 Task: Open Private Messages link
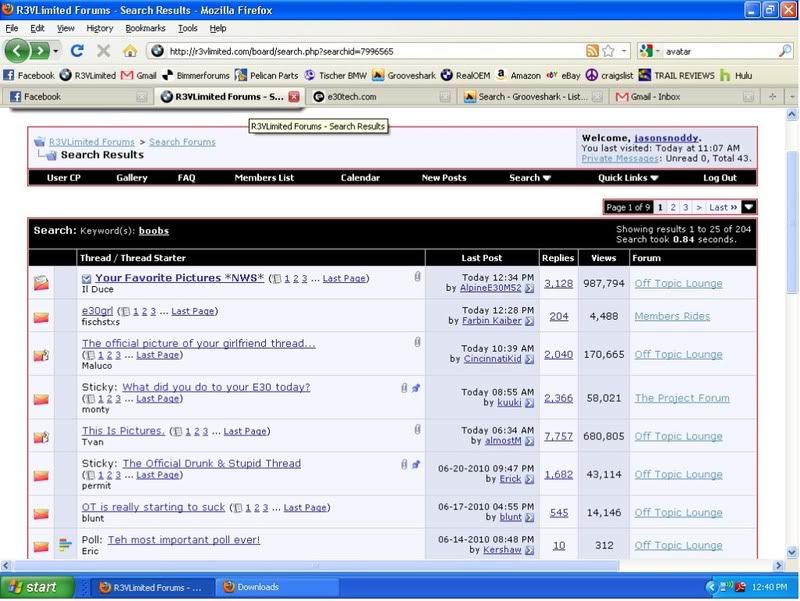(620, 159)
